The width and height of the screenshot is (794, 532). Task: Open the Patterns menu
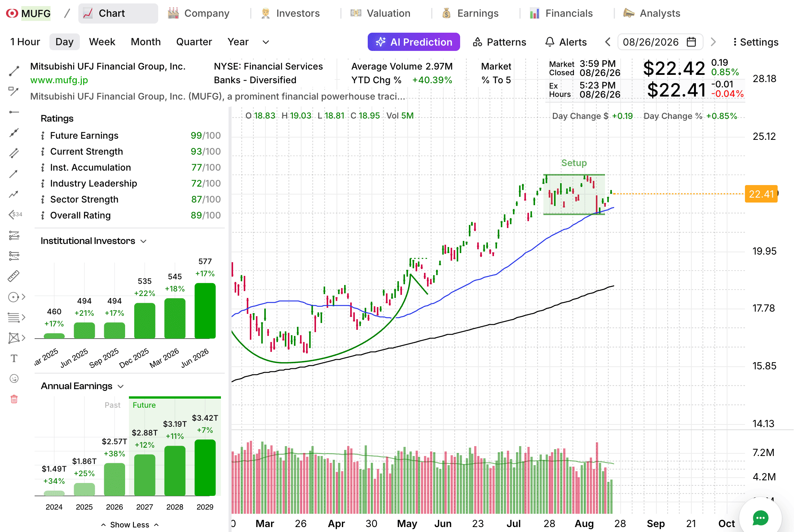tap(499, 42)
